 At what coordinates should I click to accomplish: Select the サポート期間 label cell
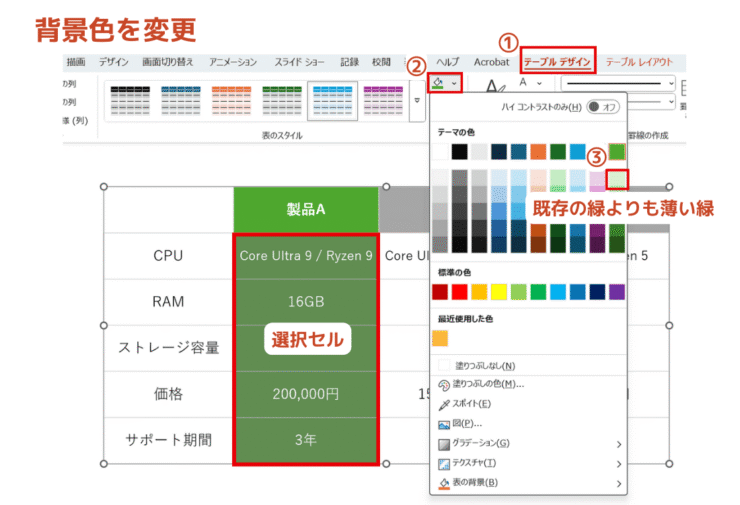168,440
